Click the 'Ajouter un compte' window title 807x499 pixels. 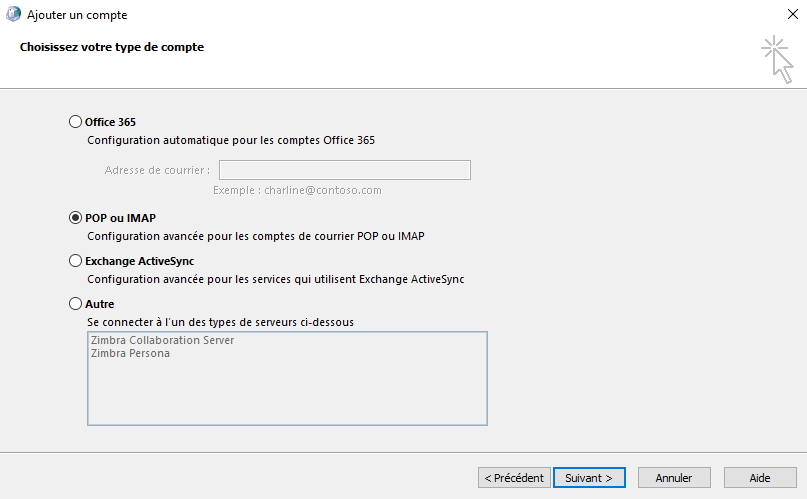(x=77, y=15)
